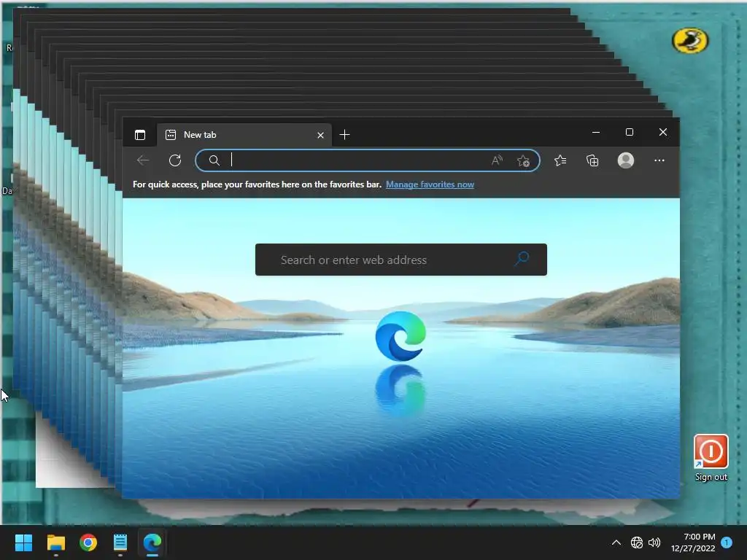Screen dimensions: 747x560
Task: Open the Sign out desktop shortcut
Action: (x=711, y=458)
